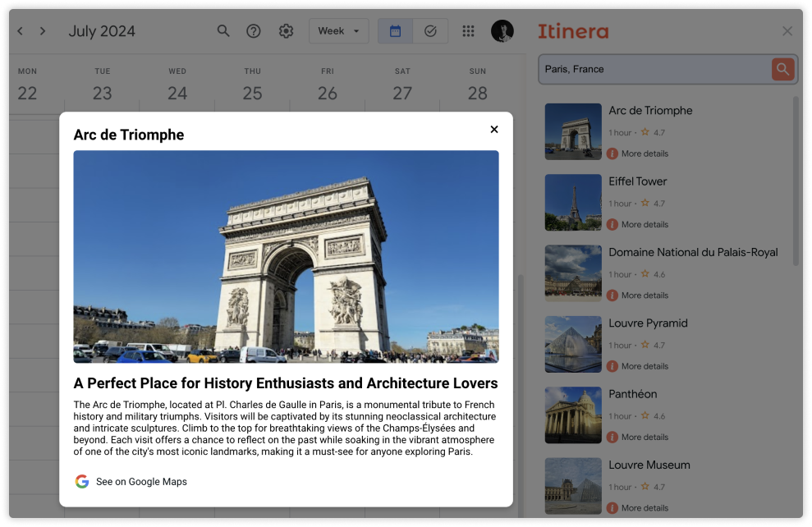The height and width of the screenshot is (527, 812).
Task: Click the user profile avatar
Action: click(502, 31)
